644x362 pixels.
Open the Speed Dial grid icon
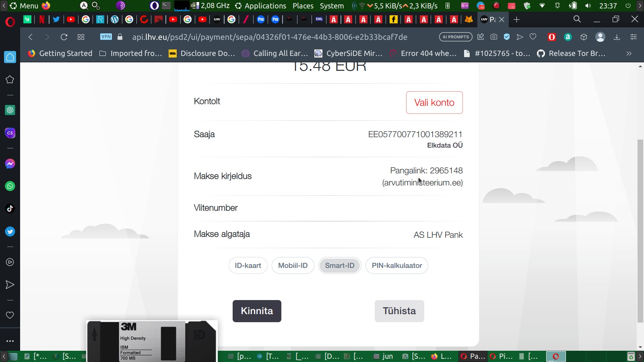point(81,37)
